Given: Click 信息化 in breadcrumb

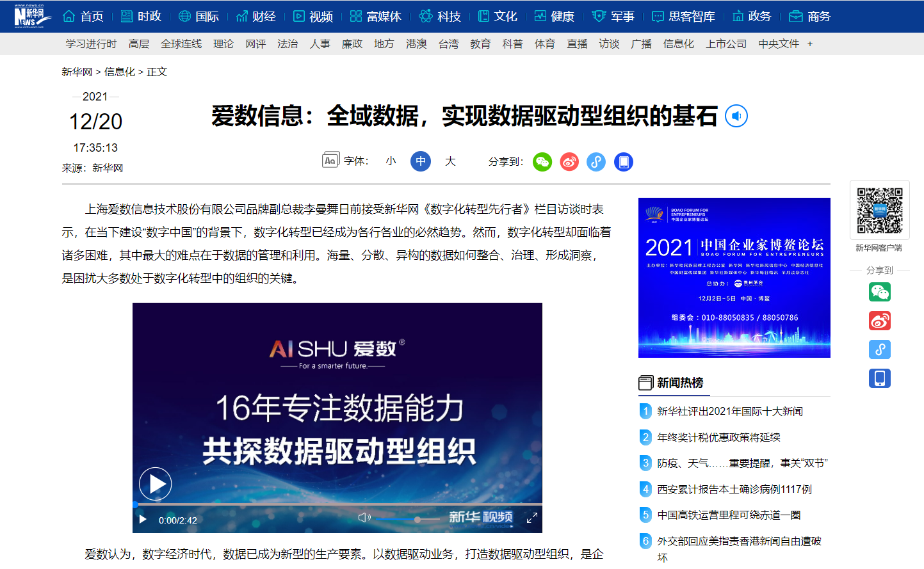Looking at the screenshot, I should point(120,72).
